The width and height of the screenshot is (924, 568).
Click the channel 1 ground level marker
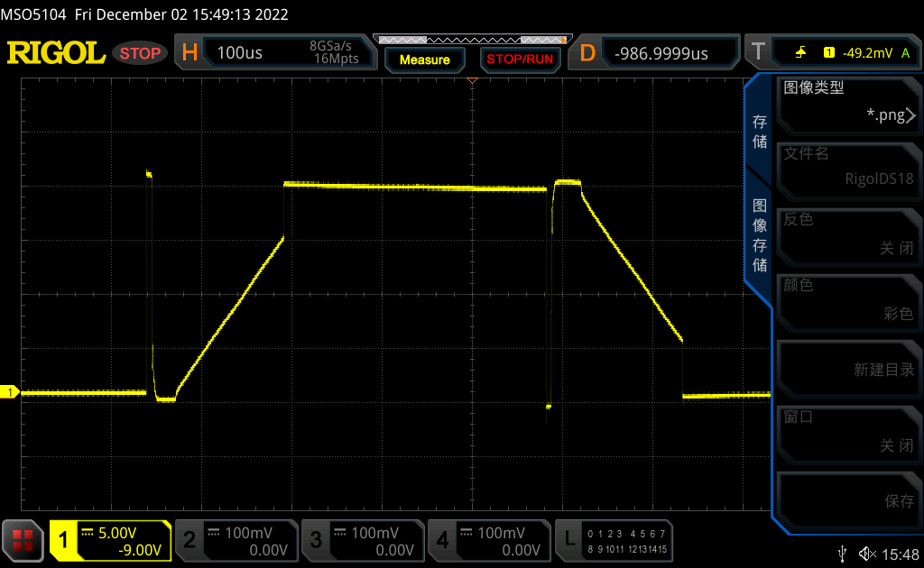(x=11, y=391)
